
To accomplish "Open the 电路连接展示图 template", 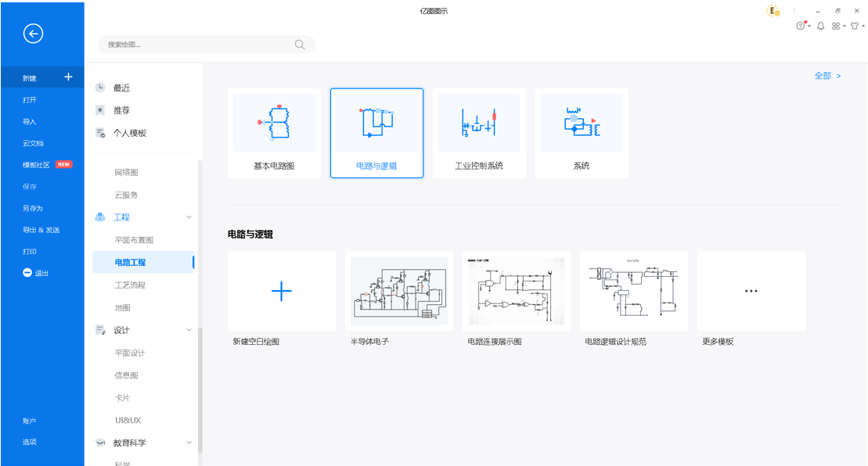I will coord(516,292).
